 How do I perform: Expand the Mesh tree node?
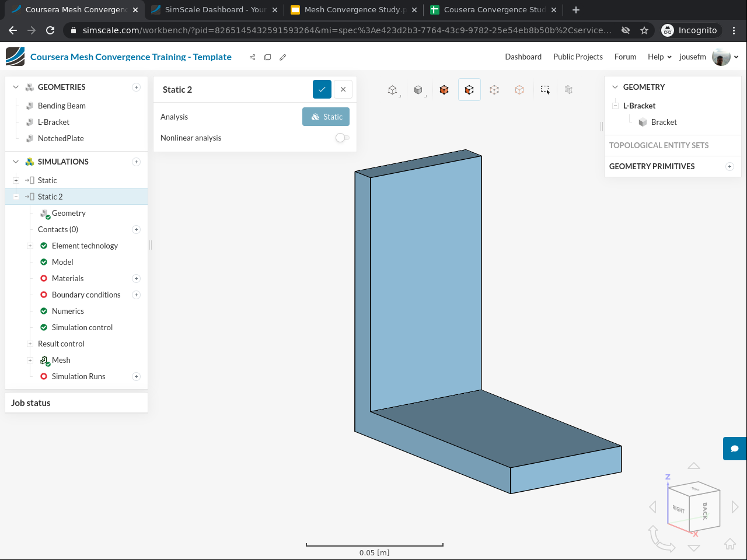(30, 360)
